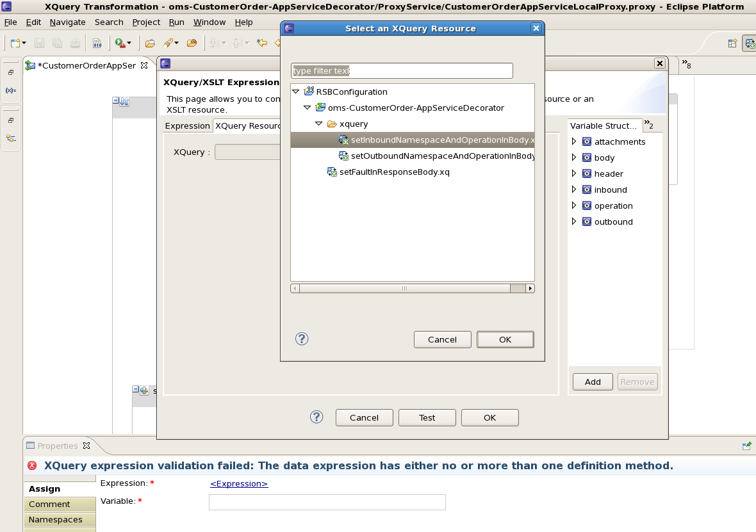Click the horizontal scrollbar left arrow
756x532 pixels.
295,288
